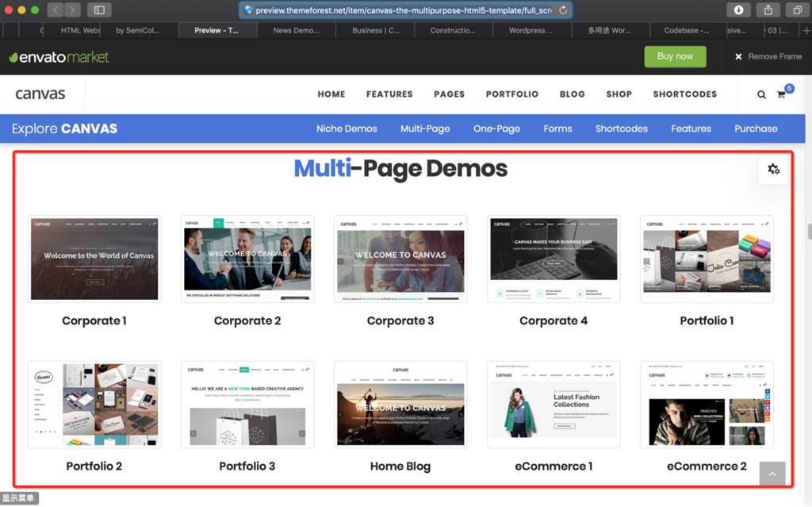Open the eCommerce 2 demo thumbnail
This screenshot has height=507, width=812.
(x=707, y=405)
